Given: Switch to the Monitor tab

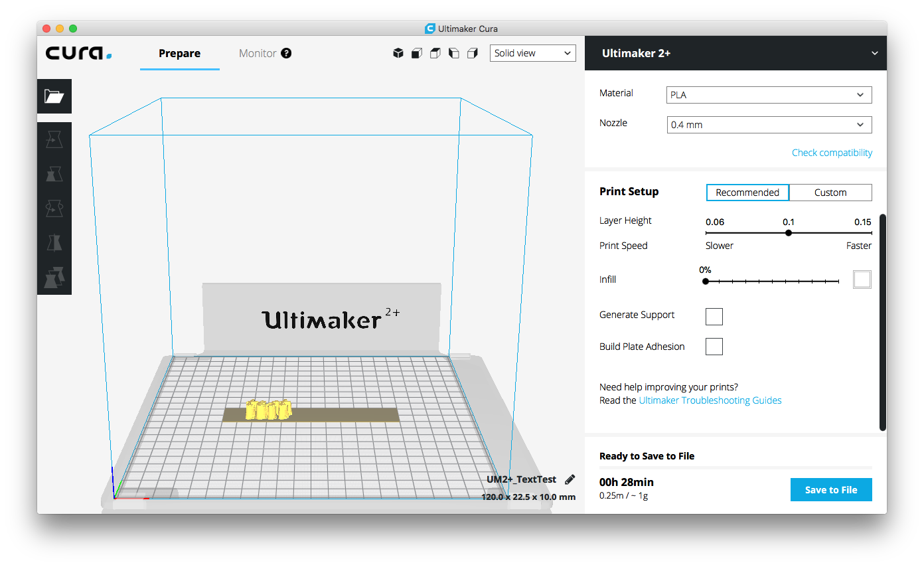Looking at the screenshot, I should (x=258, y=53).
